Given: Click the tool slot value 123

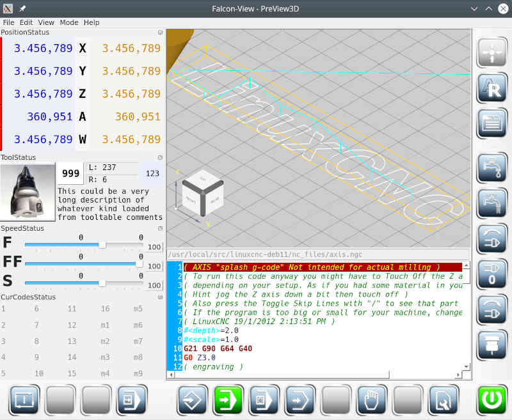Looking at the screenshot, I should click(152, 173).
